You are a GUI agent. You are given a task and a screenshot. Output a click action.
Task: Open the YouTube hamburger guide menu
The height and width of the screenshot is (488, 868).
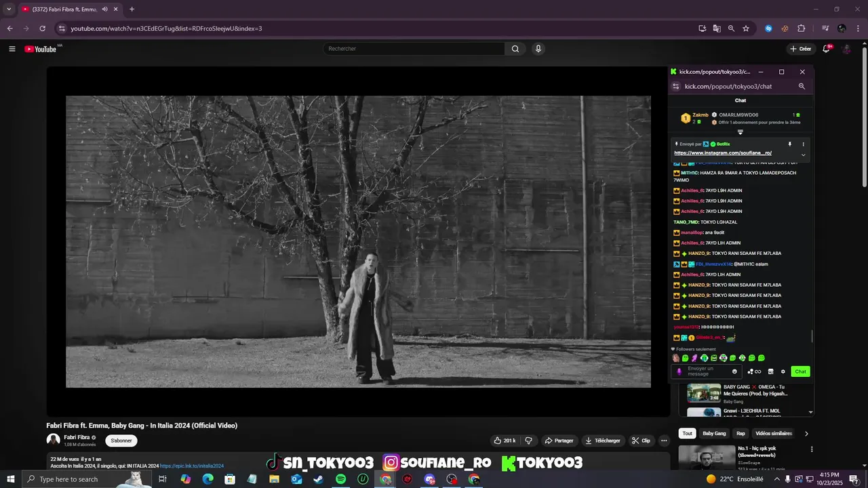(x=12, y=49)
